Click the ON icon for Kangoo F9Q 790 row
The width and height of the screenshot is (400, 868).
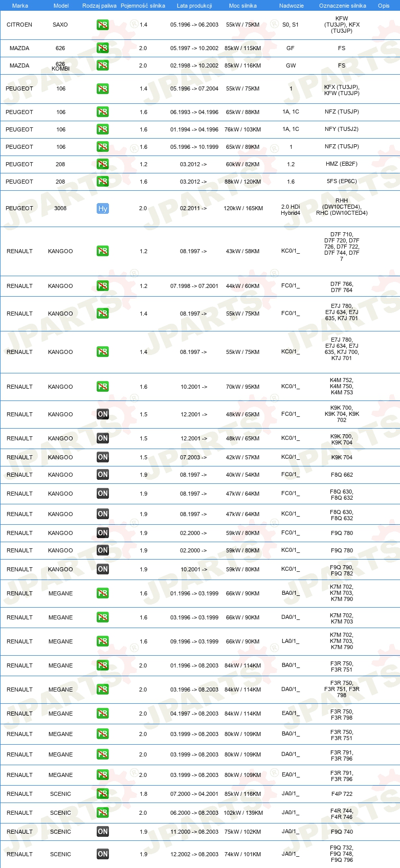click(102, 569)
